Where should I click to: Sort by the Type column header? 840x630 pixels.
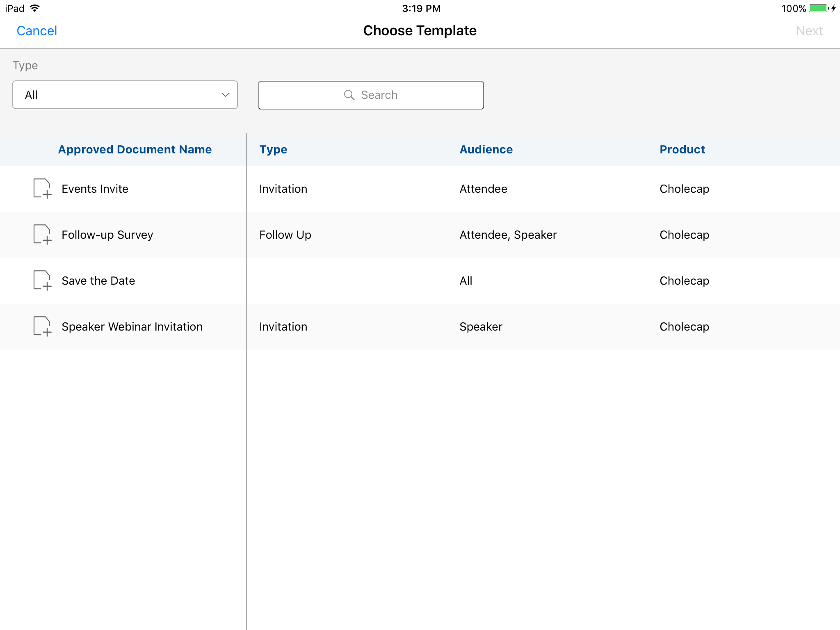[x=273, y=149]
